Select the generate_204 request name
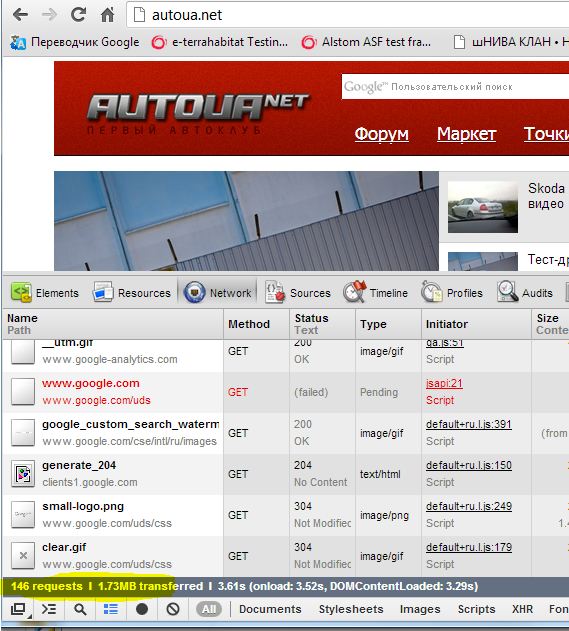Viewport: 569px width, 631px height. (79, 465)
